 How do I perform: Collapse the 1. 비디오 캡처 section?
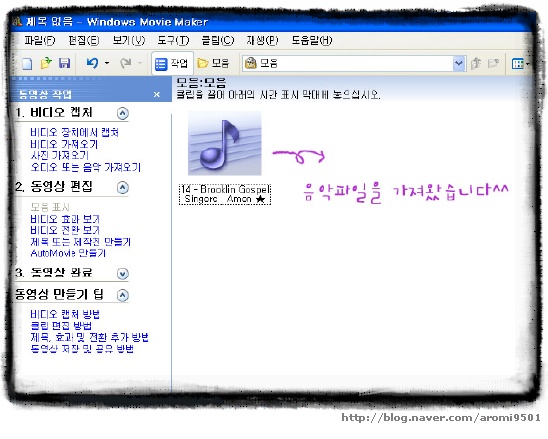tap(122, 113)
